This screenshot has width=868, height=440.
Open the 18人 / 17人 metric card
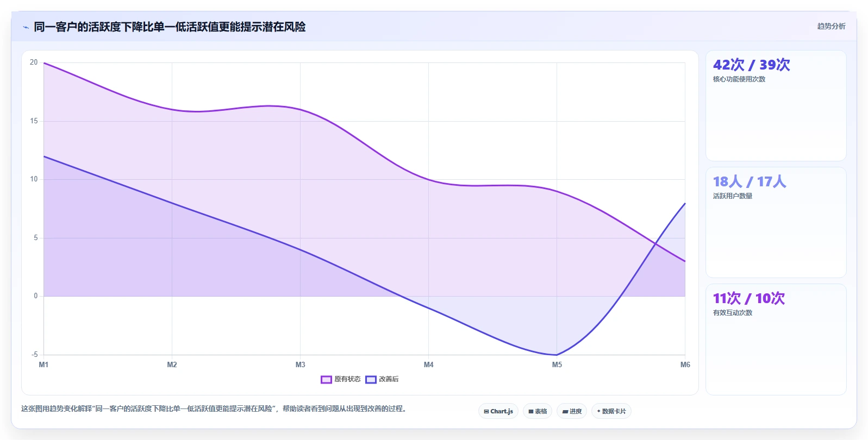pyautogui.click(x=776, y=223)
